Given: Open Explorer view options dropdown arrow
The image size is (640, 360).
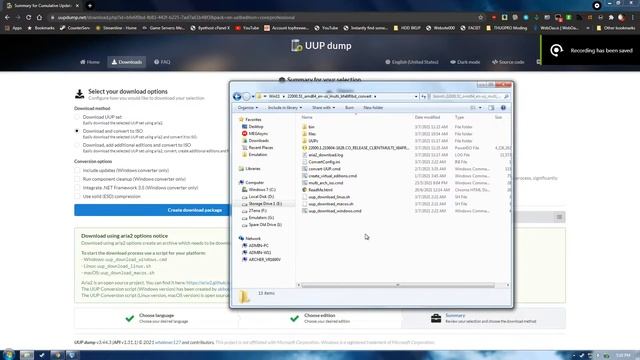Looking at the screenshot, I should pyautogui.click(x=480, y=108).
